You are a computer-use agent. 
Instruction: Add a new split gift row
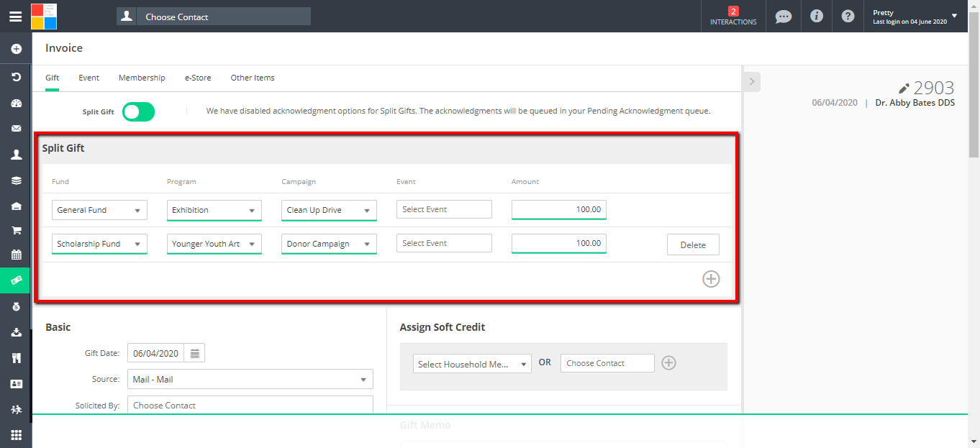[711, 279]
